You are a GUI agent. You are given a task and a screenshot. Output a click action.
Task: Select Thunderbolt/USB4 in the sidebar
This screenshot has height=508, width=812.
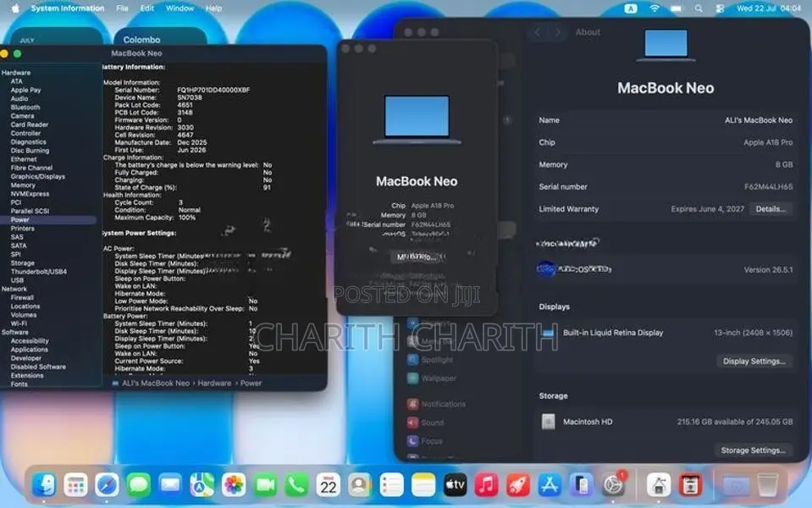[39, 272]
